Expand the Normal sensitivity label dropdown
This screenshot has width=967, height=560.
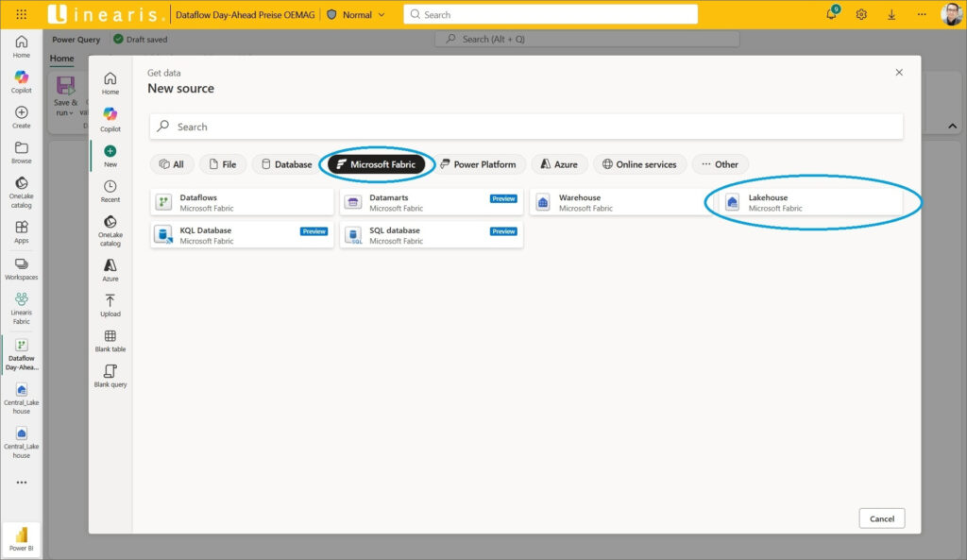(381, 15)
